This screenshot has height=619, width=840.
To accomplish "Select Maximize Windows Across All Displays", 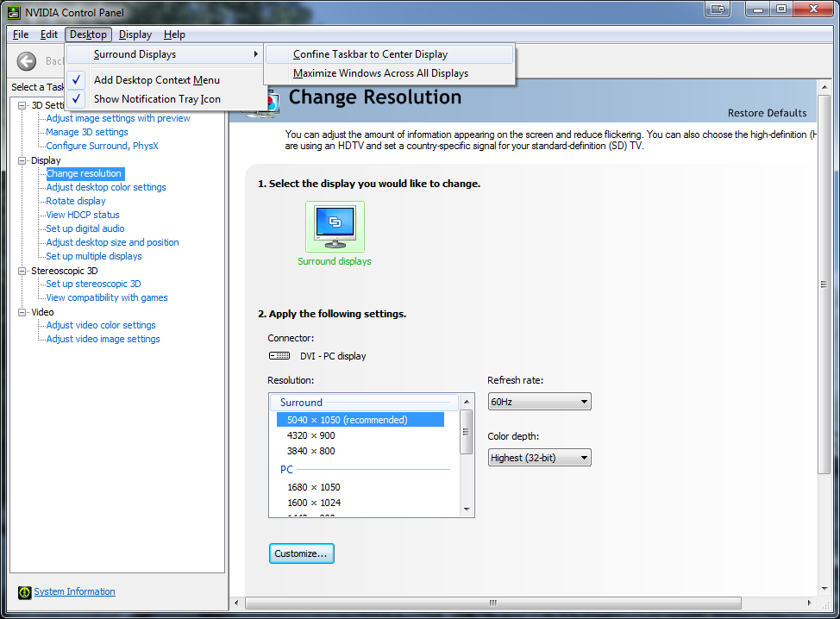I will tap(380, 73).
